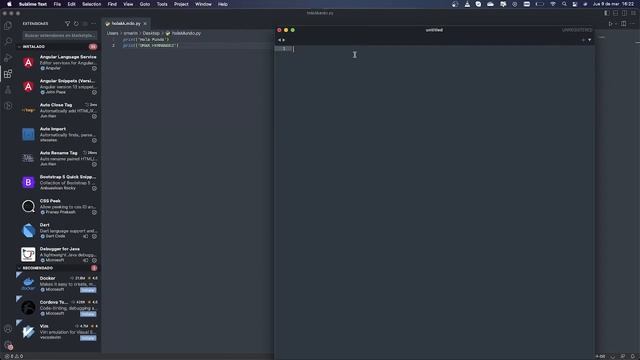Open Spotlight search in macOS menu bar
Screen dimensions: 640x360
[x=564, y=4]
